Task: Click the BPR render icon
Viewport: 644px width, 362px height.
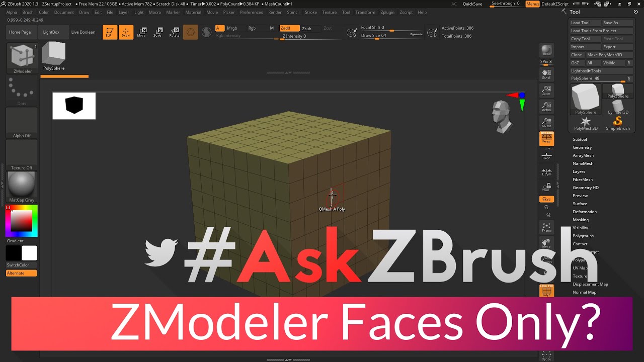Action: coord(546,51)
